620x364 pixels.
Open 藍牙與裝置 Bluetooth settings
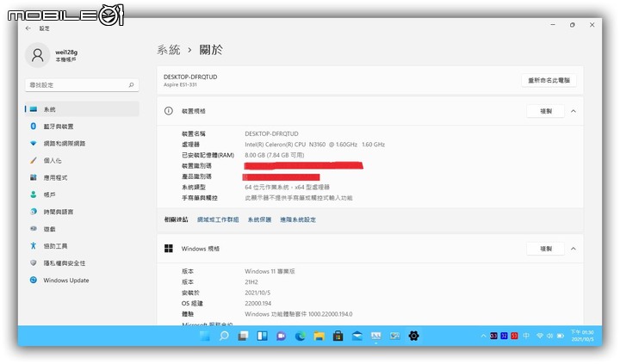[82, 126]
